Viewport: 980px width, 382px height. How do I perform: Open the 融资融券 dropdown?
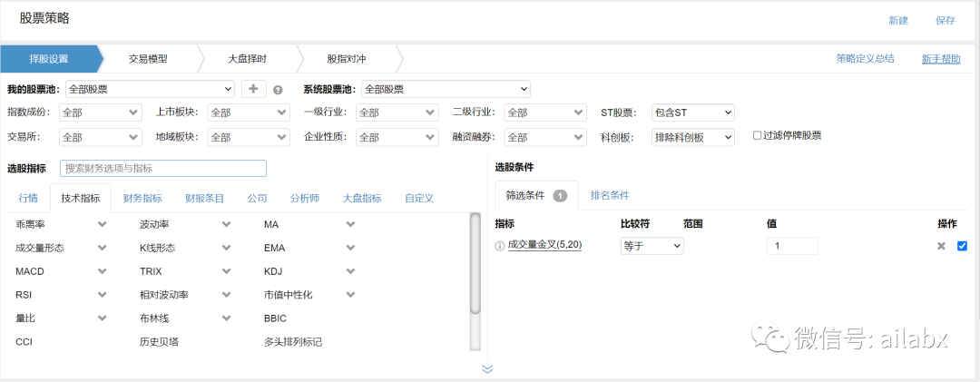(x=545, y=136)
